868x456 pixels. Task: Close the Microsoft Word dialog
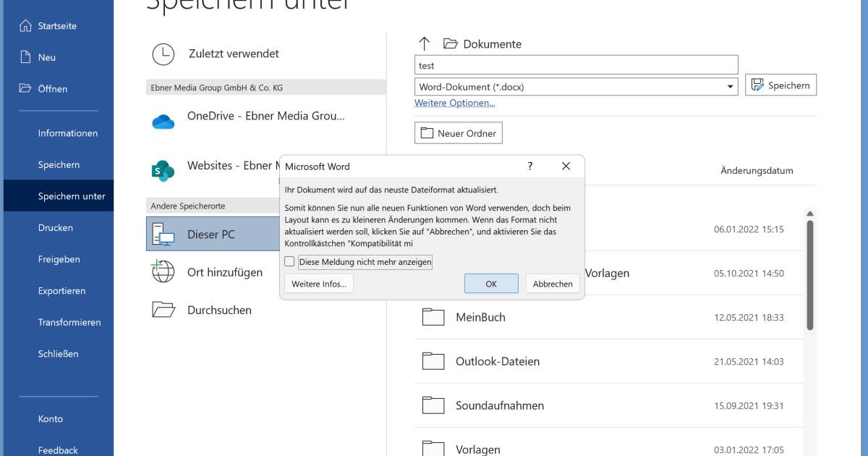click(x=566, y=166)
